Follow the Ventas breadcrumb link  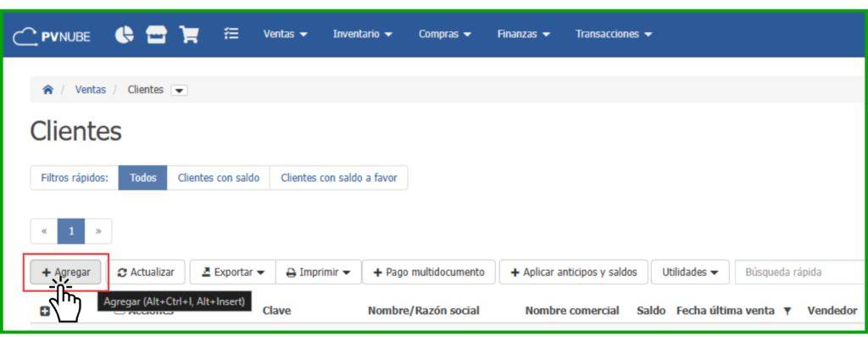[90, 90]
